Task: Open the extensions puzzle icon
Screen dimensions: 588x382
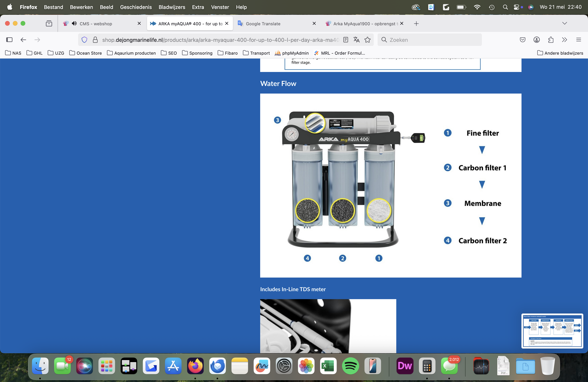Action: [550, 40]
